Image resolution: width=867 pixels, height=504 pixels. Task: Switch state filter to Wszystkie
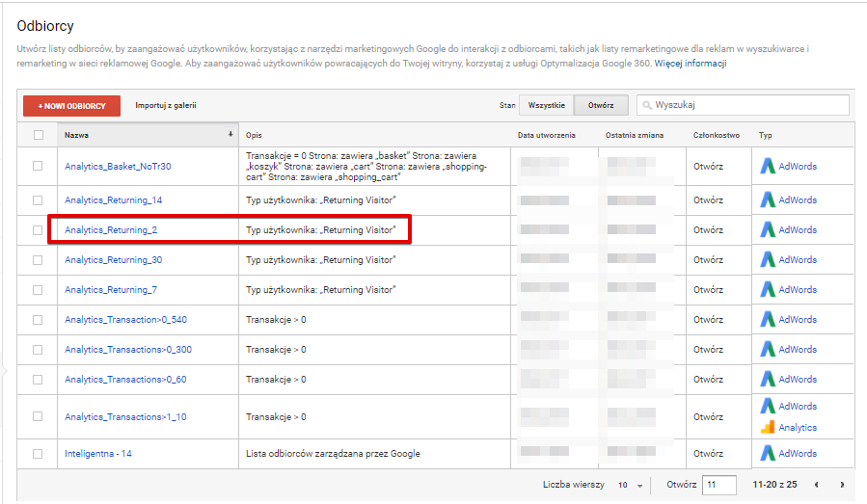pos(546,105)
